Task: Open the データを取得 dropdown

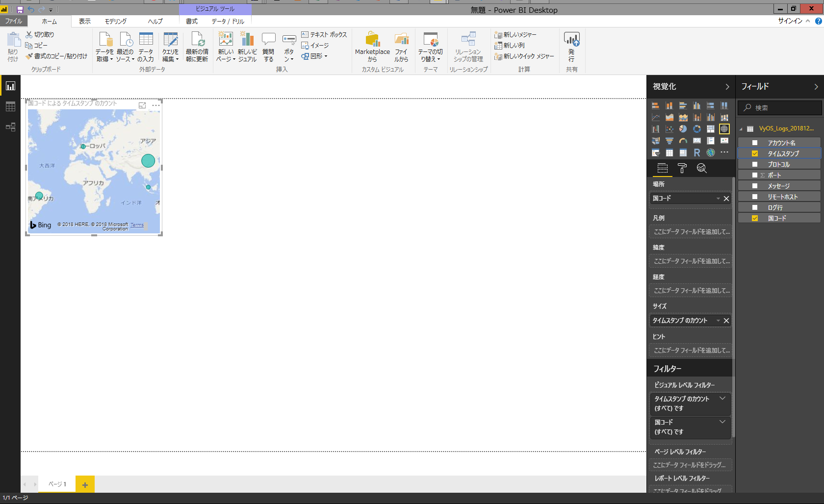Action: pos(104,47)
